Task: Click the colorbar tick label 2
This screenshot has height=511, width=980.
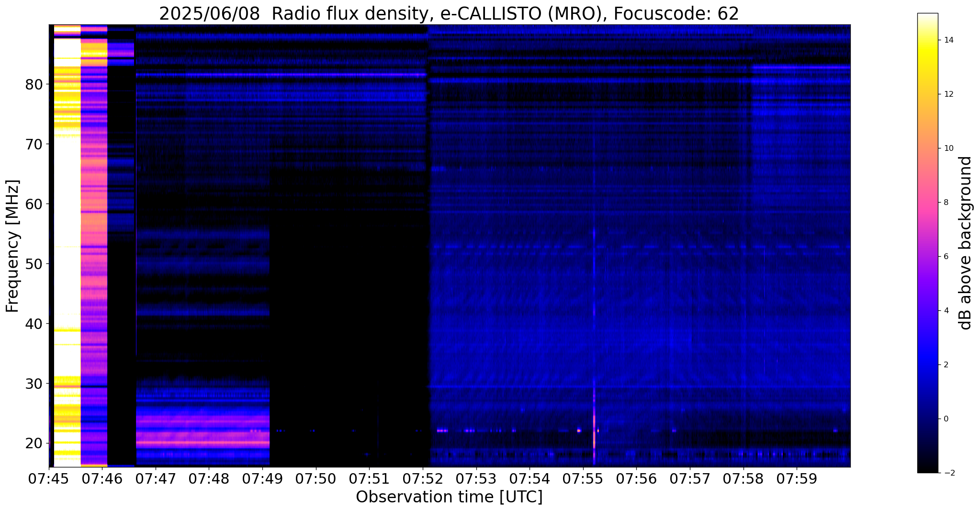Action: (x=946, y=365)
